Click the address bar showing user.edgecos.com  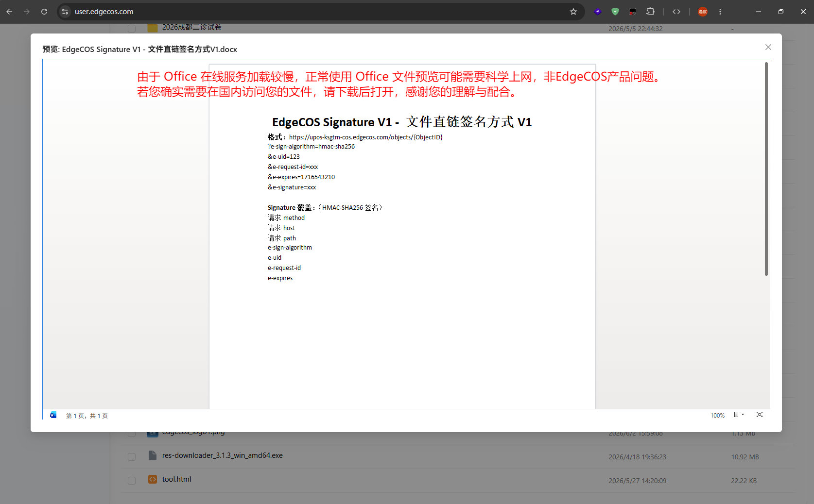point(321,12)
